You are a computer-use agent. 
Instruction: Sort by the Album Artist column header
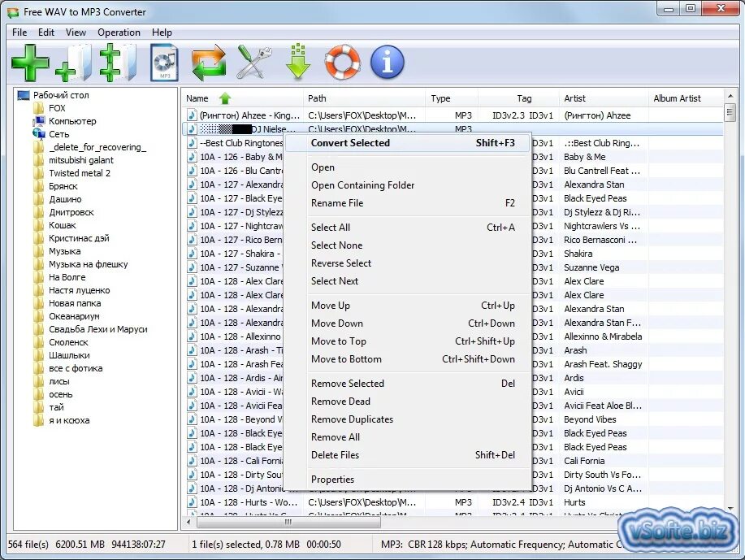(x=686, y=98)
